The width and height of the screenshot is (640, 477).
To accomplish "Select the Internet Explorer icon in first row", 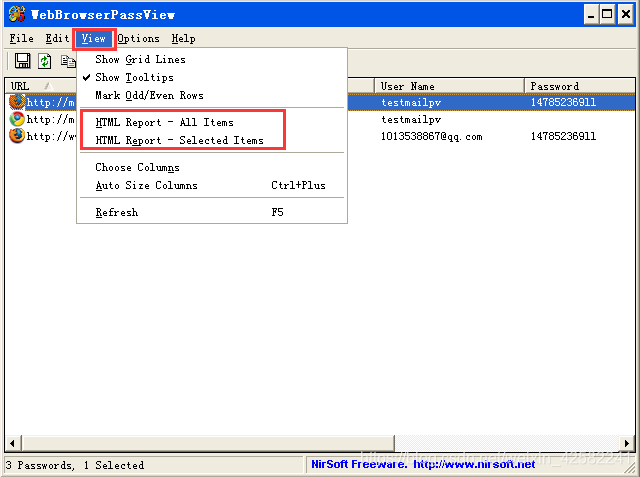I will [x=17, y=102].
